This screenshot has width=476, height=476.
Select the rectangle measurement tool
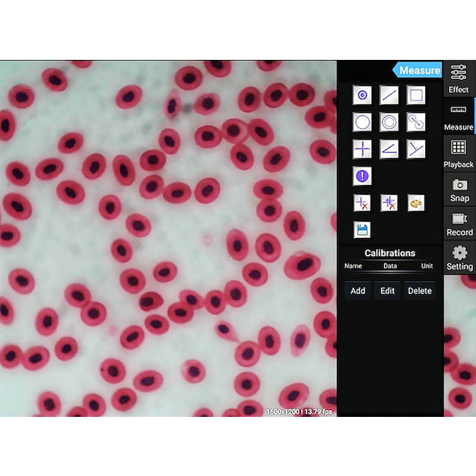[x=415, y=95]
